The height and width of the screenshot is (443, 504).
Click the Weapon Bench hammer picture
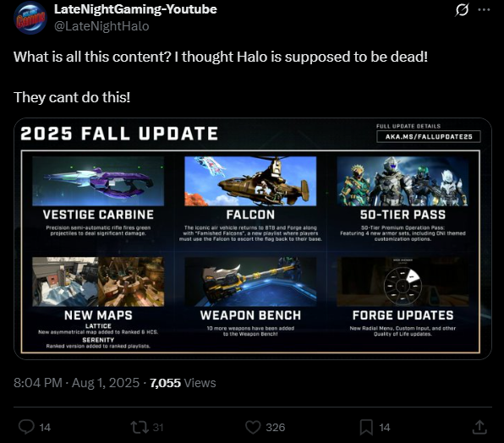[x=250, y=282]
